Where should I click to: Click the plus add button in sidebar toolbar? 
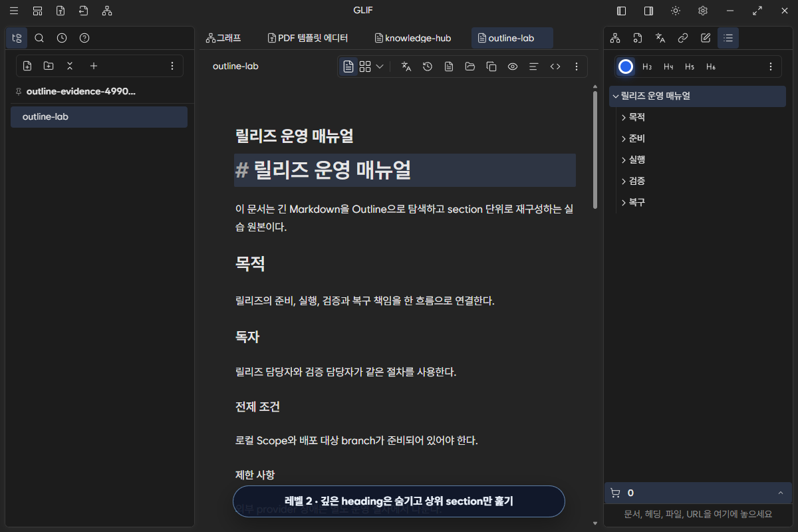pyautogui.click(x=94, y=66)
